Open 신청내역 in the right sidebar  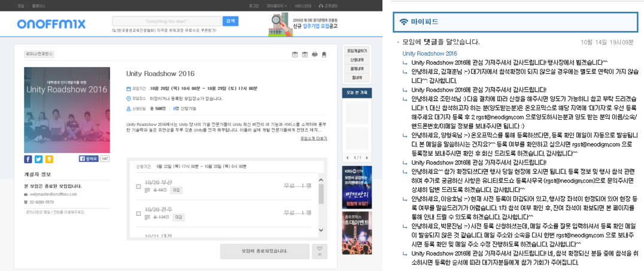click(x=356, y=59)
